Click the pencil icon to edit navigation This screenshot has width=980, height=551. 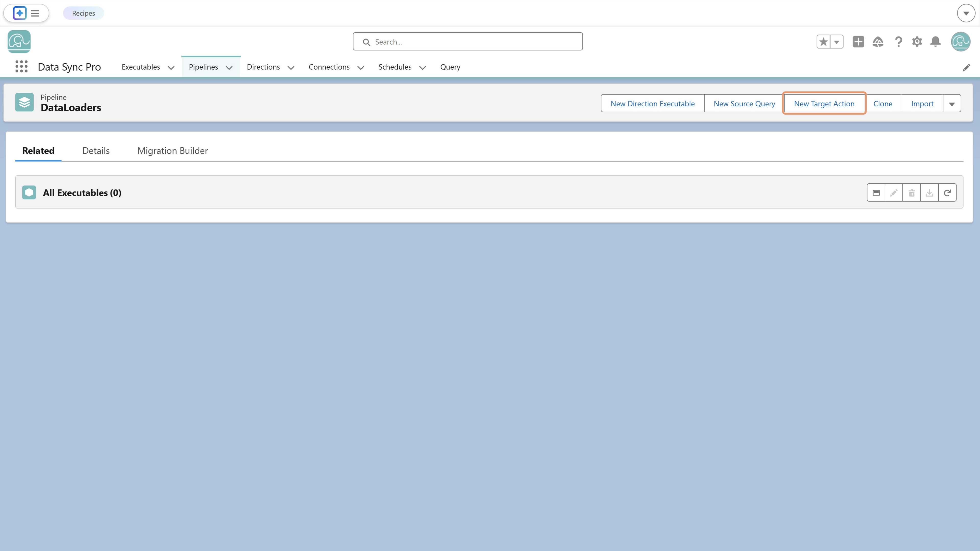[966, 68]
